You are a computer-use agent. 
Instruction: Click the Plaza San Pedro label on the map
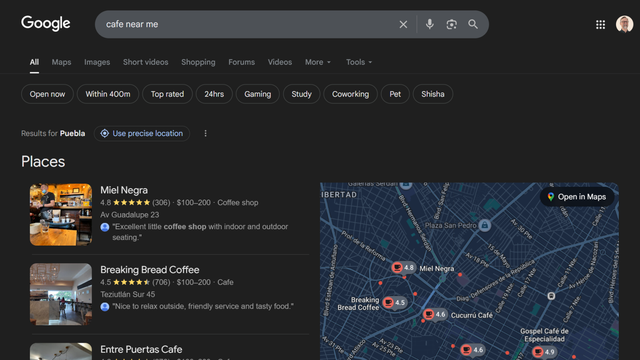coord(451,225)
